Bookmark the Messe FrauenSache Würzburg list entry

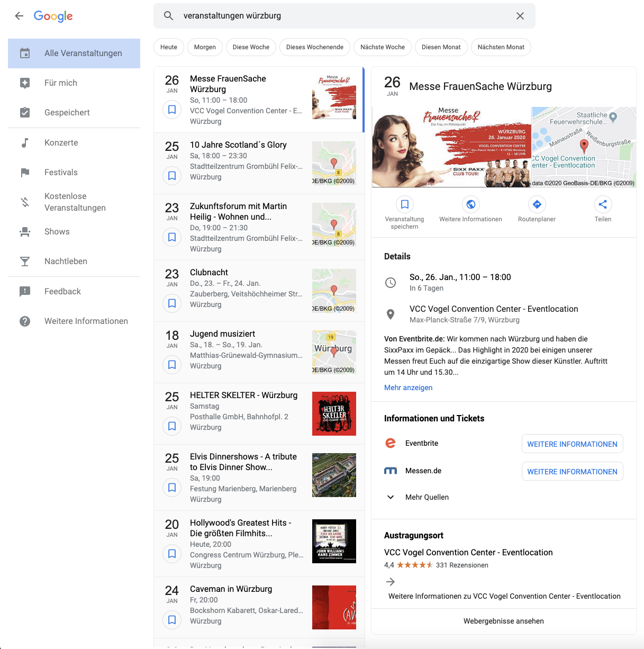point(172,110)
